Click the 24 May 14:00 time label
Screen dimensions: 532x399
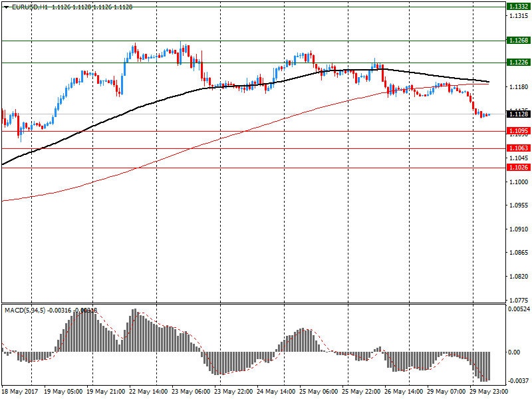click(276, 391)
